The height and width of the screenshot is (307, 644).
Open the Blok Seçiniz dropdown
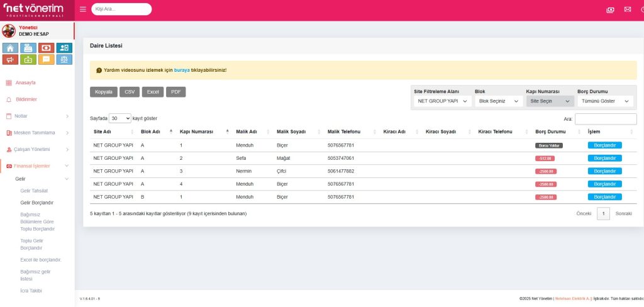(x=498, y=101)
